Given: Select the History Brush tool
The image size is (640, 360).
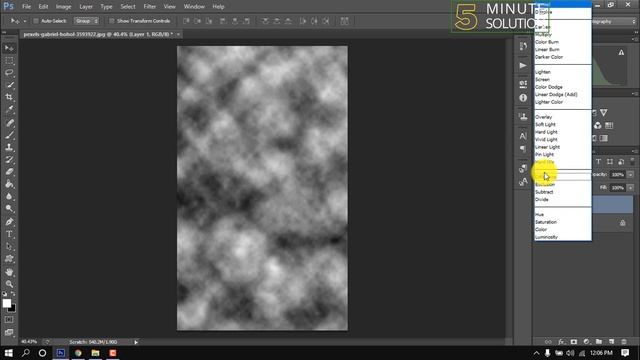Looking at the screenshot, I should click(9, 160).
